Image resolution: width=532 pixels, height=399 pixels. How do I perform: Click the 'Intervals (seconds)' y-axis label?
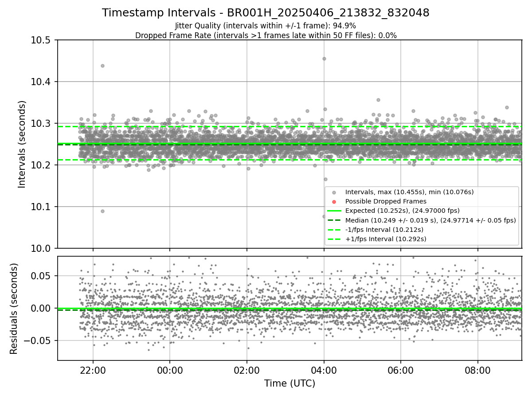point(22,144)
